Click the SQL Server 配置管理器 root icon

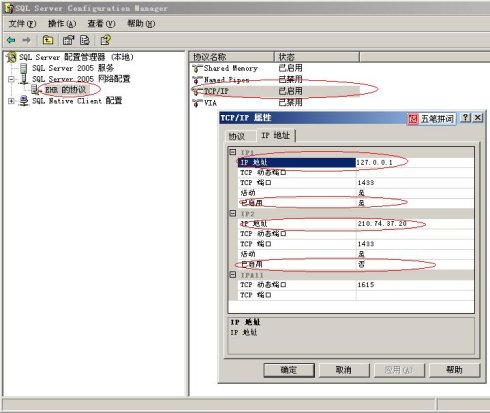11,57
